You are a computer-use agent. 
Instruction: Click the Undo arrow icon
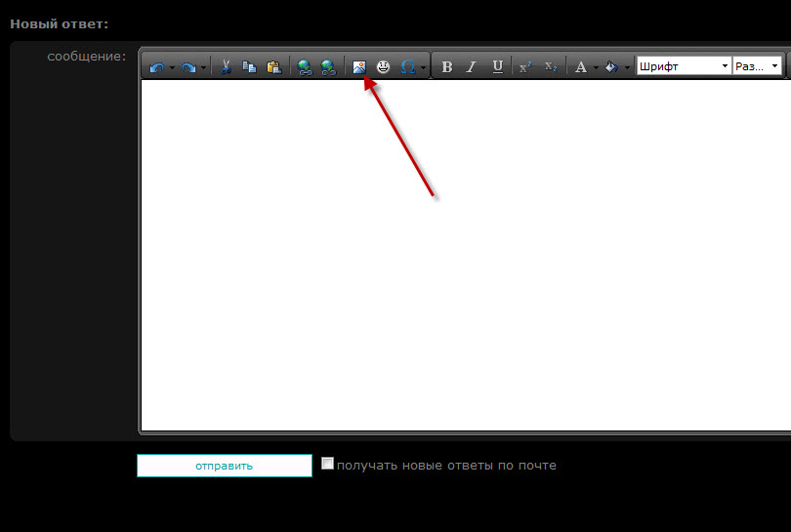pyautogui.click(x=156, y=67)
